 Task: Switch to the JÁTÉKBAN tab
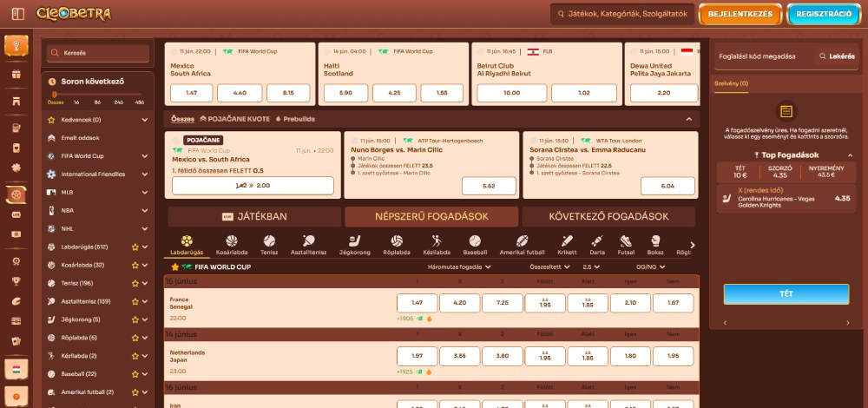click(x=254, y=217)
